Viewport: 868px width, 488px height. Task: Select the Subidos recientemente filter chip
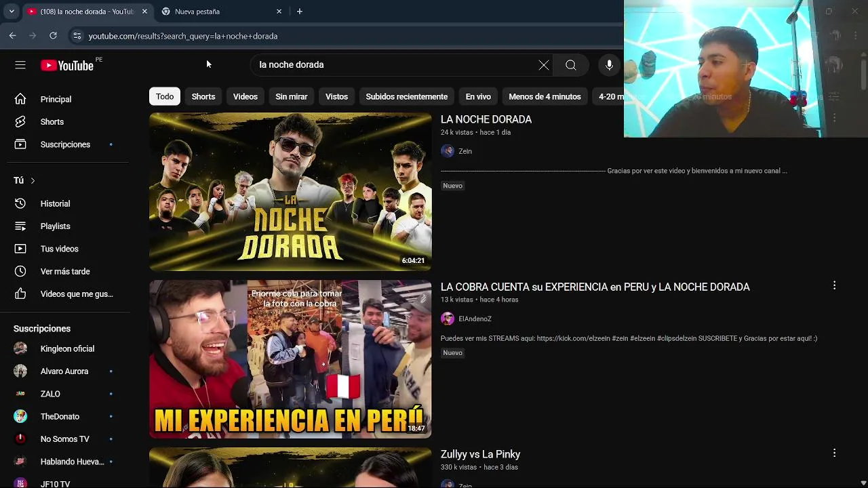pos(407,97)
